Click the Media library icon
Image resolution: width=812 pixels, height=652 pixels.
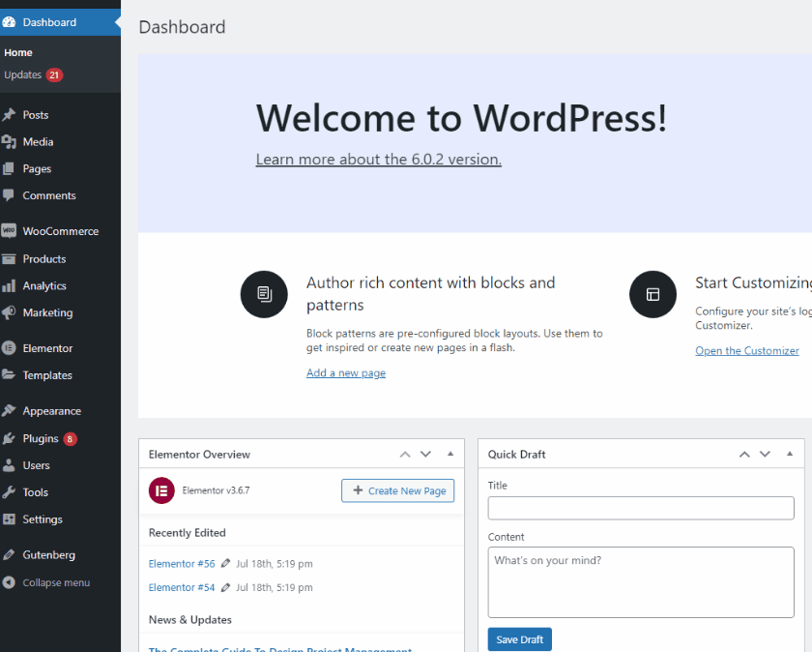pos(9,142)
